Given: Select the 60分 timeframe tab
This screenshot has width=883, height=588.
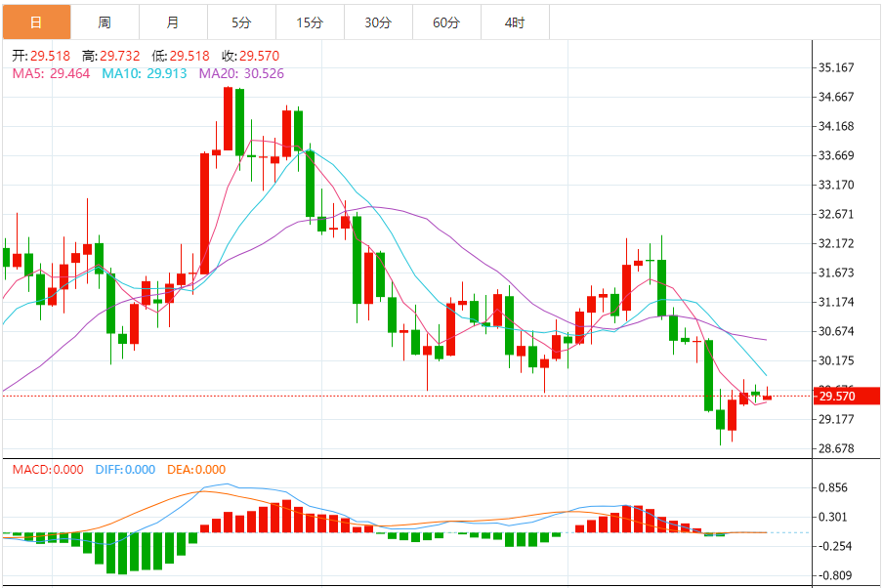Looking at the screenshot, I should [x=446, y=22].
